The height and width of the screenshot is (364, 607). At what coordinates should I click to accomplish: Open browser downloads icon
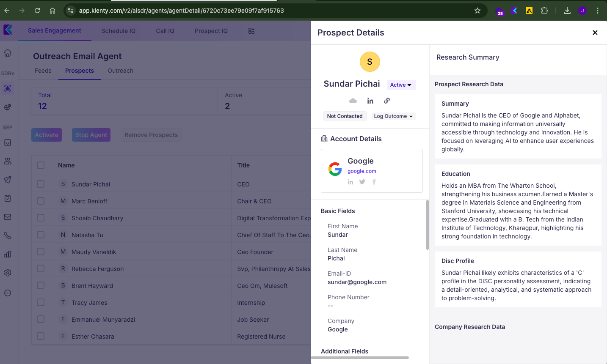coord(567,11)
